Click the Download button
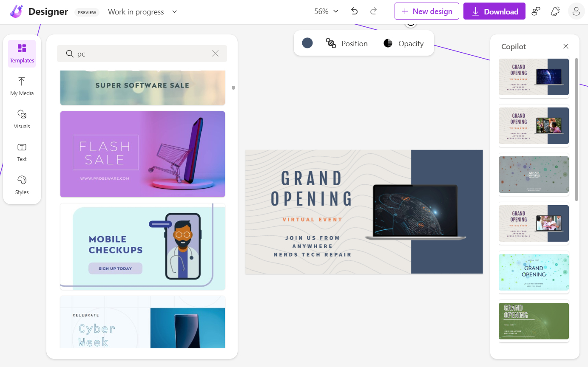The width and height of the screenshot is (588, 367). 494,11
